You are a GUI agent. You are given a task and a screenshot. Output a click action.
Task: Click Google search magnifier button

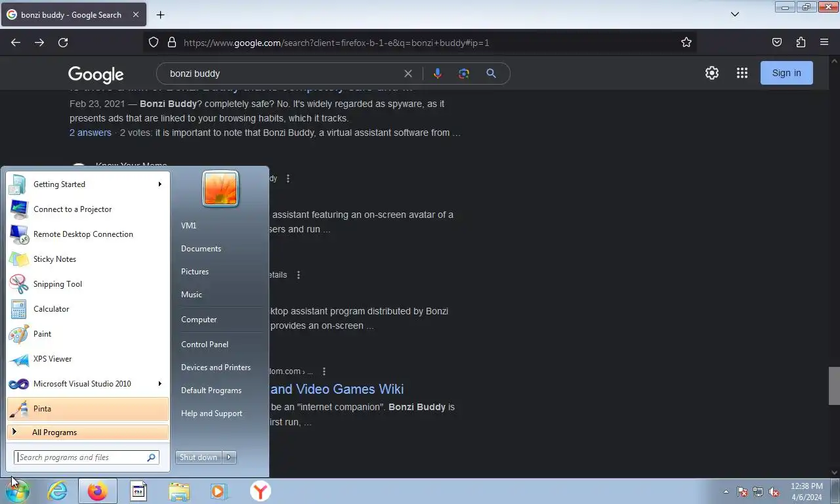(x=491, y=73)
